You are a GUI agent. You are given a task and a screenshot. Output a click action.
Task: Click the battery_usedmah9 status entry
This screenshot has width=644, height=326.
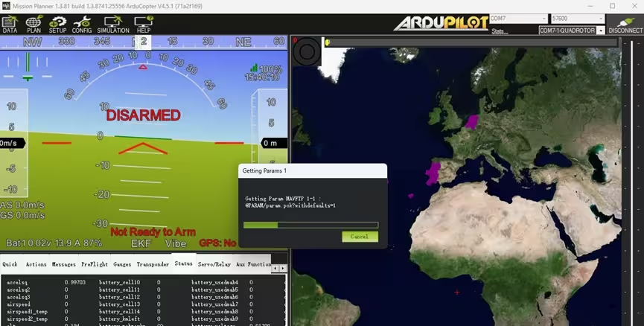[x=215, y=319]
